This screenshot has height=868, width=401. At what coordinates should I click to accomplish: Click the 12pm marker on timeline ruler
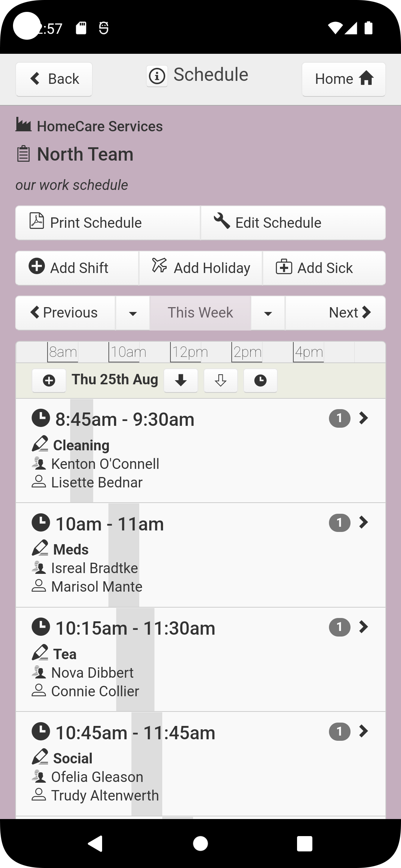pyautogui.click(x=189, y=352)
